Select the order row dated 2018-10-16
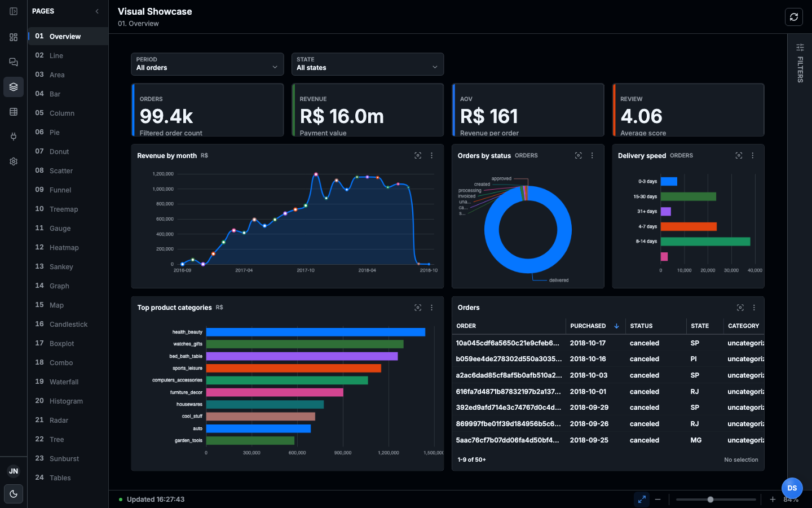This screenshot has height=508, width=812. pos(608,359)
